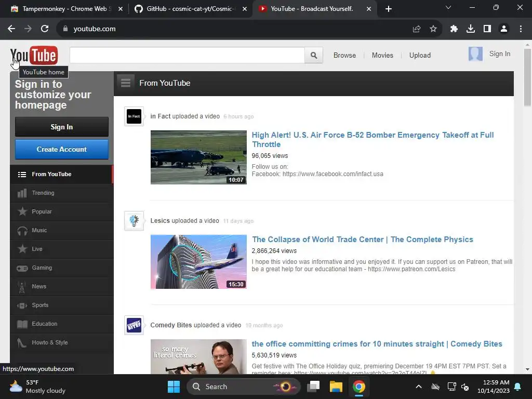Click the profile avatar beside Sign In

(475, 54)
